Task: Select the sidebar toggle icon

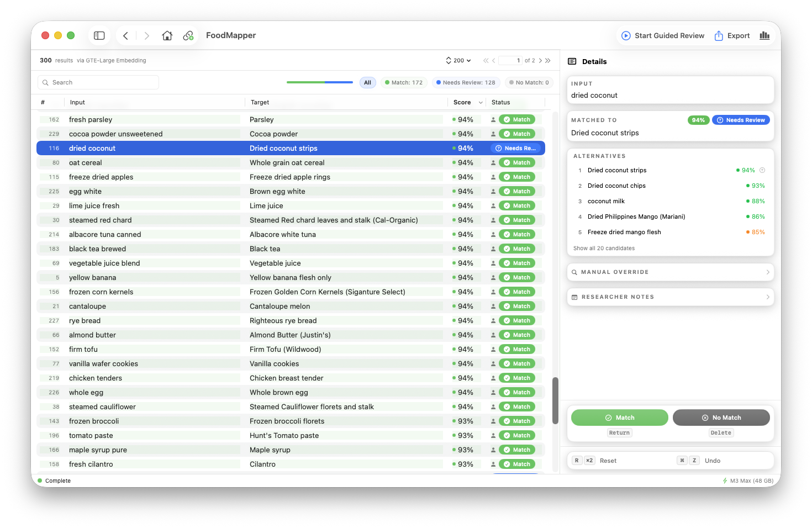Action: click(99, 35)
